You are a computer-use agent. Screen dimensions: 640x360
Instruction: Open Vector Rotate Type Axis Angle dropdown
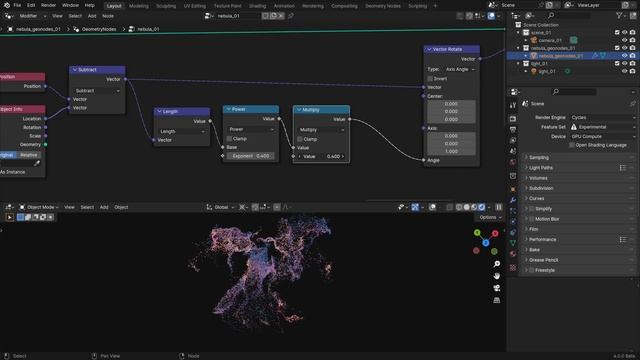[460, 69]
